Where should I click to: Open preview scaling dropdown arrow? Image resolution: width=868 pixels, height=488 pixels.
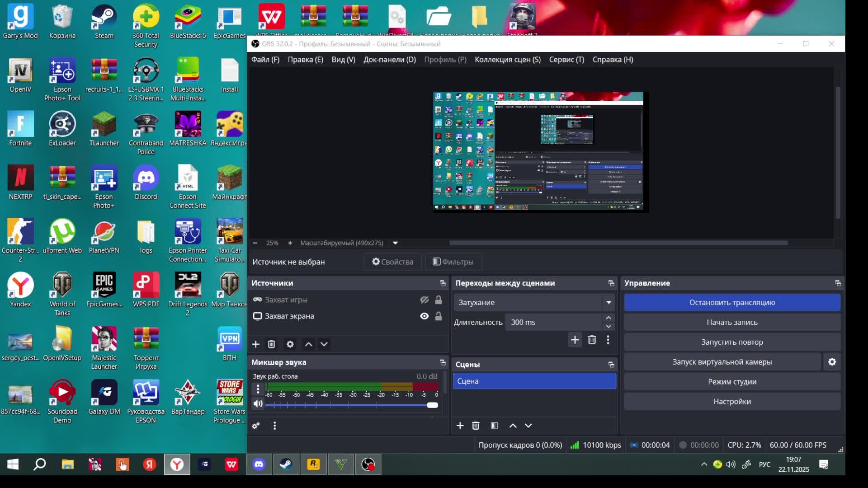(x=395, y=243)
